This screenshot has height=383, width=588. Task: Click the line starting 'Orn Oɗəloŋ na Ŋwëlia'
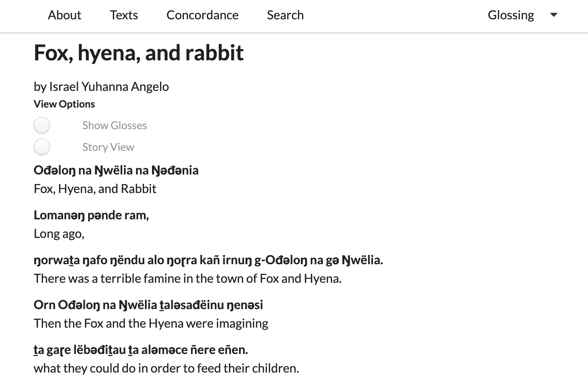coord(149,305)
